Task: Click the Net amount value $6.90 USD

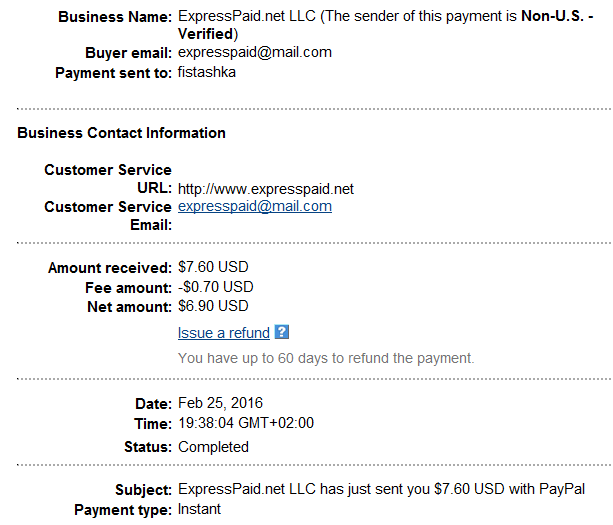Action: tap(213, 306)
